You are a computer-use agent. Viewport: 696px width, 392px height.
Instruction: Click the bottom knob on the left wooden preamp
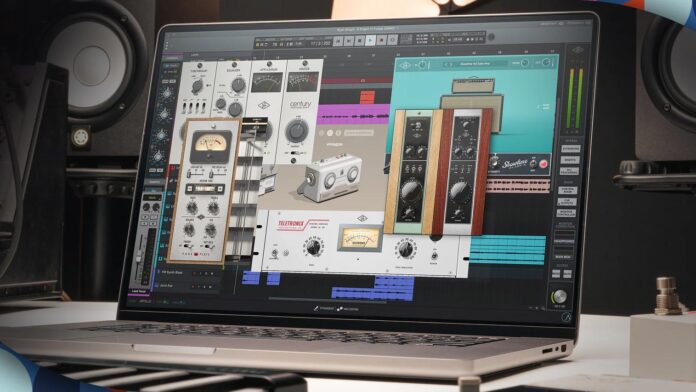tap(409, 214)
